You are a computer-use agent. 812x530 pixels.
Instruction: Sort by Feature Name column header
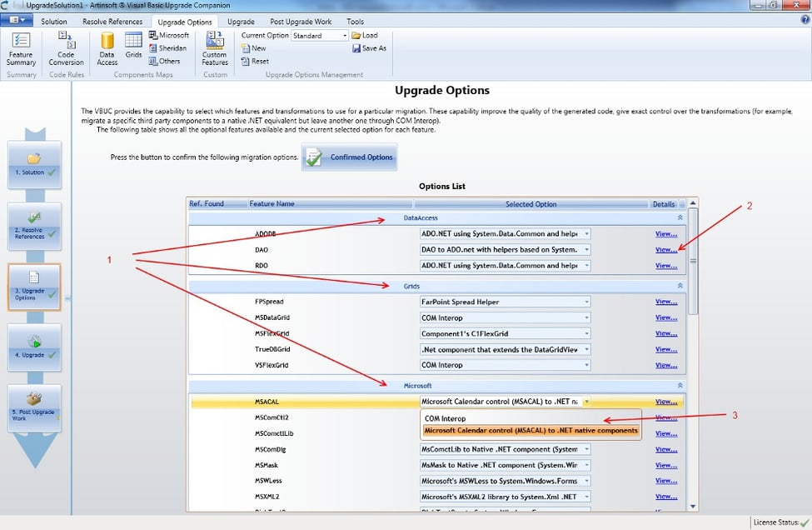330,204
